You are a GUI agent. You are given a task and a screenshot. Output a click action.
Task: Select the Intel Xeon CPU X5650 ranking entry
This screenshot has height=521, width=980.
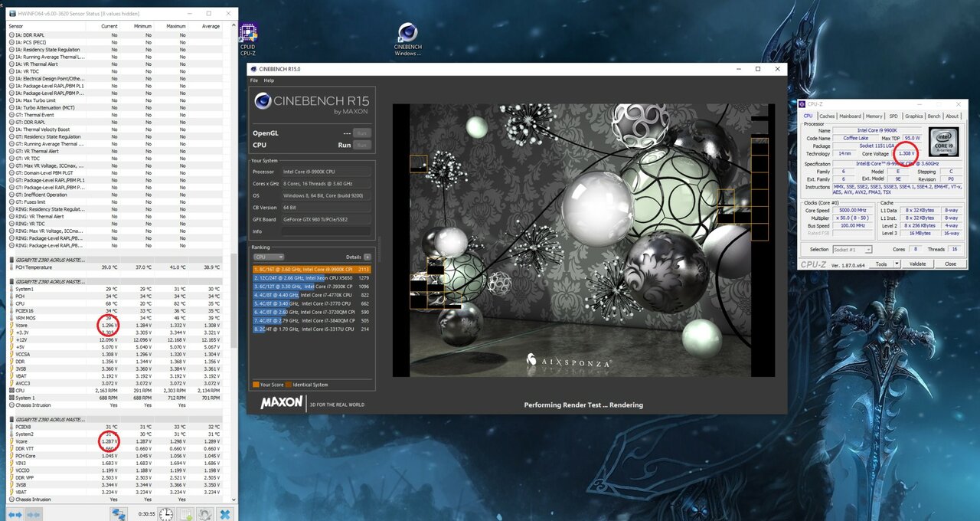pyautogui.click(x=312, y=278)
